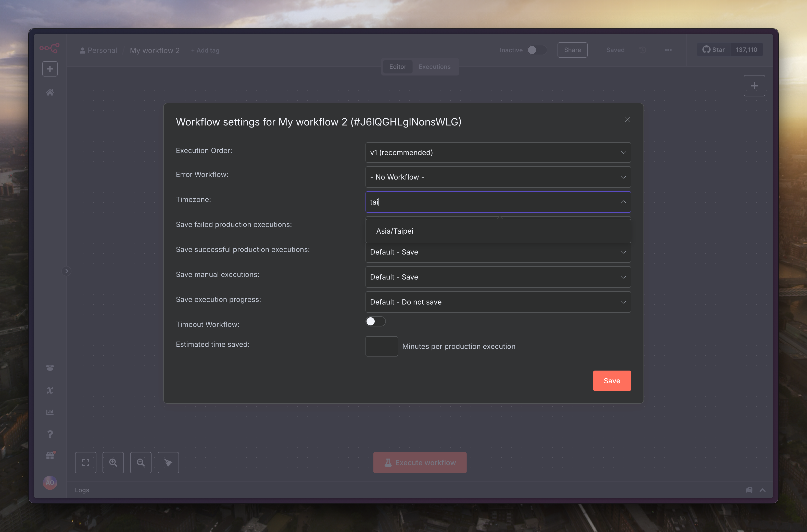The image size is (807, 532).
Task: Click the tidy up workflow icon
Action: (x=168, y=462)
